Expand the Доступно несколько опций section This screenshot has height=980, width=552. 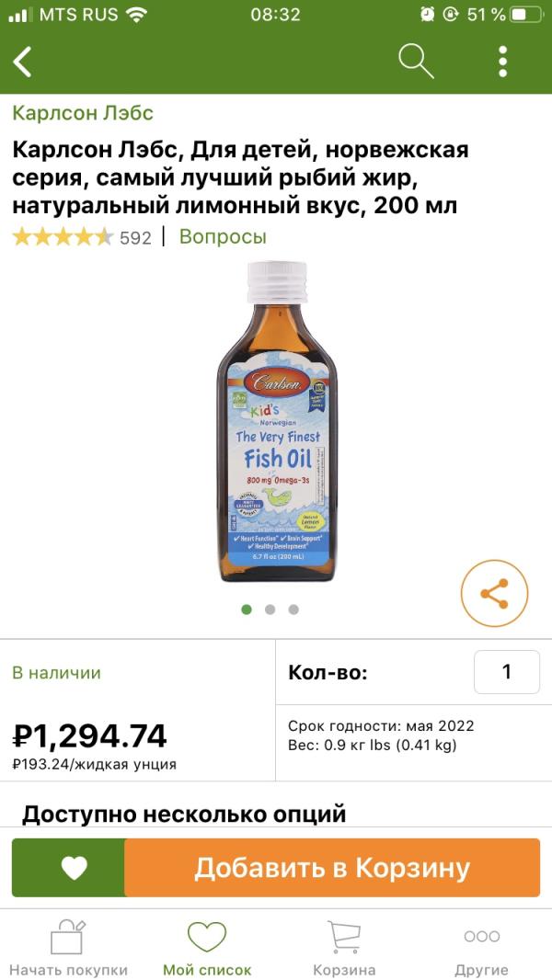tap(184, 814)
